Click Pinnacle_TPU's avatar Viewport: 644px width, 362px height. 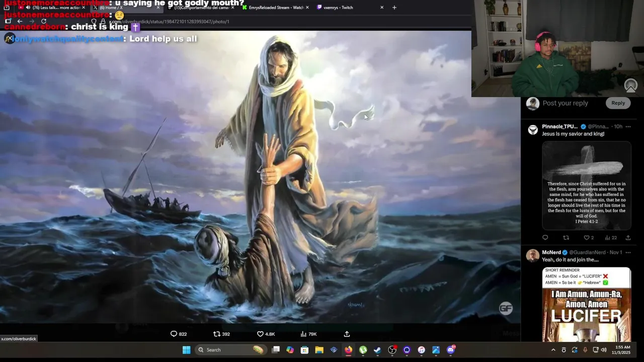point(532,130)
